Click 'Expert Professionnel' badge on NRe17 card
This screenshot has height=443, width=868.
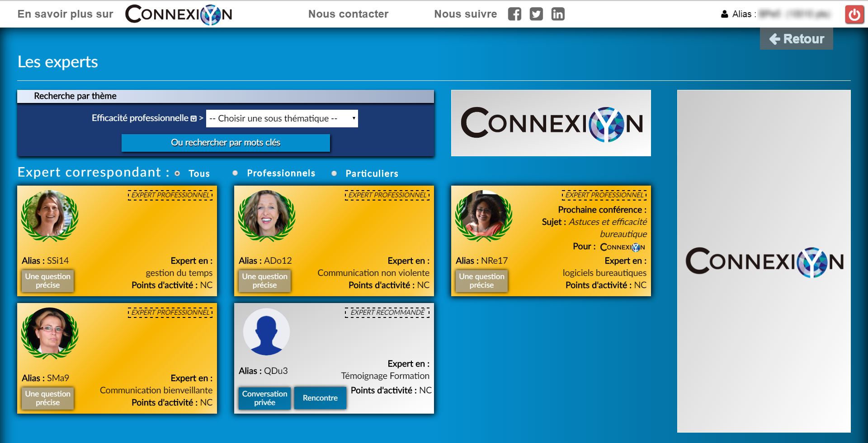pyautogui.click(x=604, y=195)
